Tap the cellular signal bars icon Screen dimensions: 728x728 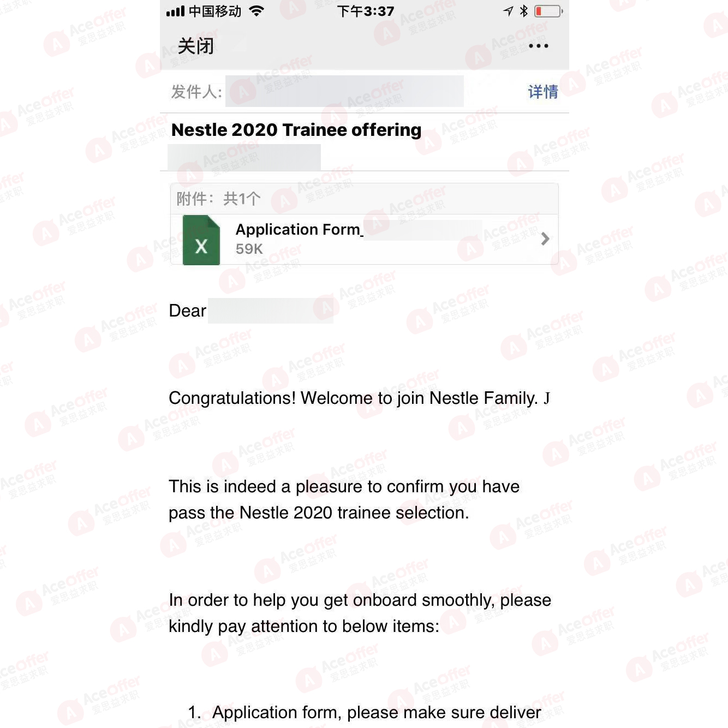(175, 11)
